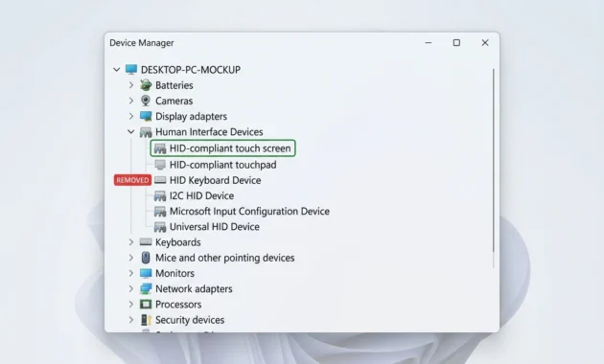
Task: Select Mice and other pointing devices label
Action: (x=225, y=258)
